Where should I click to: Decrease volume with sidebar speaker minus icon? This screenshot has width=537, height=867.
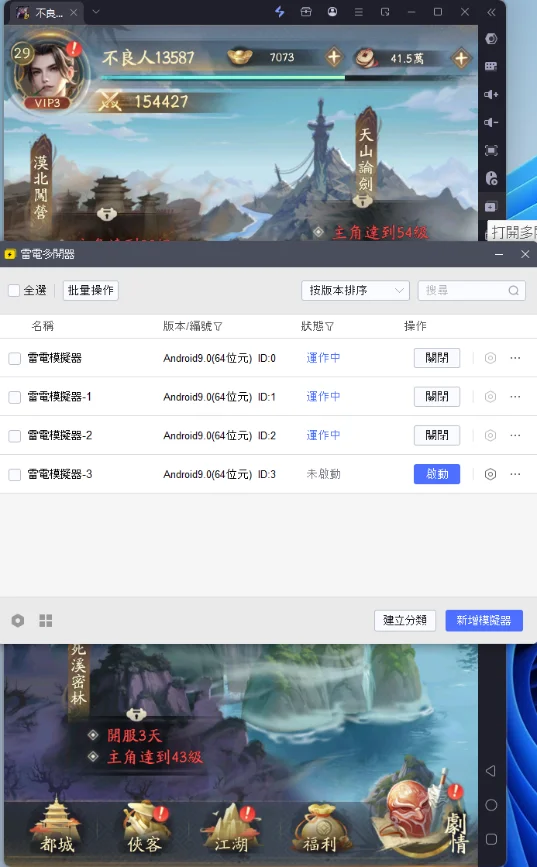(491, 122)
